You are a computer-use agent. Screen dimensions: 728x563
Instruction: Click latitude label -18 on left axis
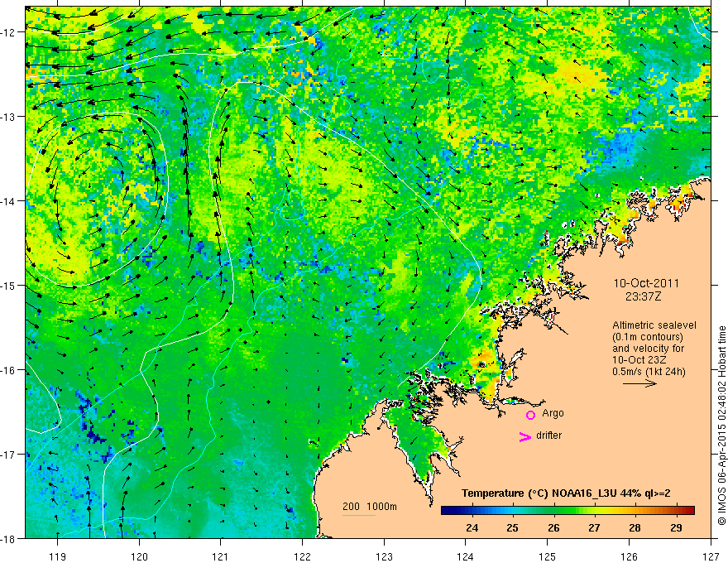(x=7, y=539)
